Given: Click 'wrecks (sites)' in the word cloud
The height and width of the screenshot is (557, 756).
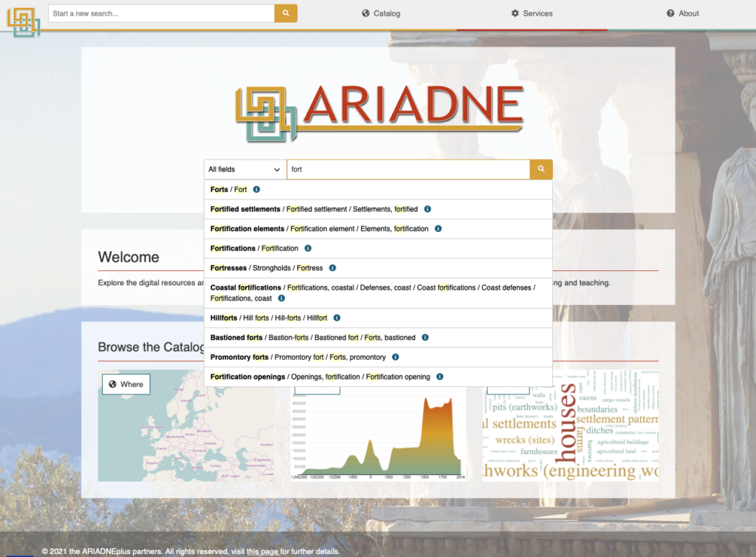Looking at the screenshot, I should 525,440.
